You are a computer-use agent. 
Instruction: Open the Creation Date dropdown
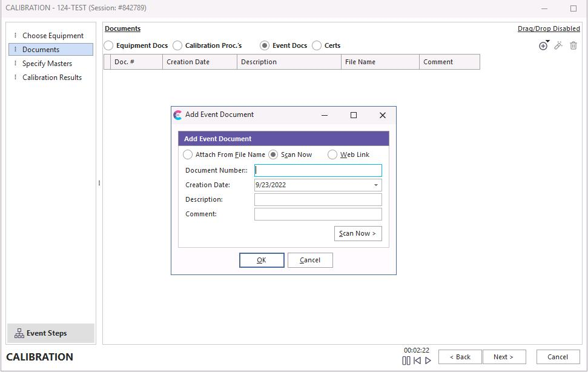coord(376,185)
